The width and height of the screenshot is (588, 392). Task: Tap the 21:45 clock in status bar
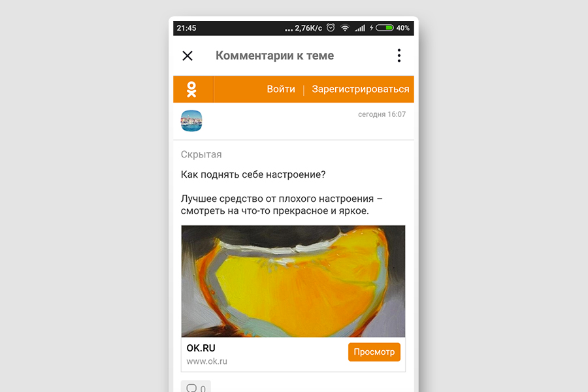point(186,28)
